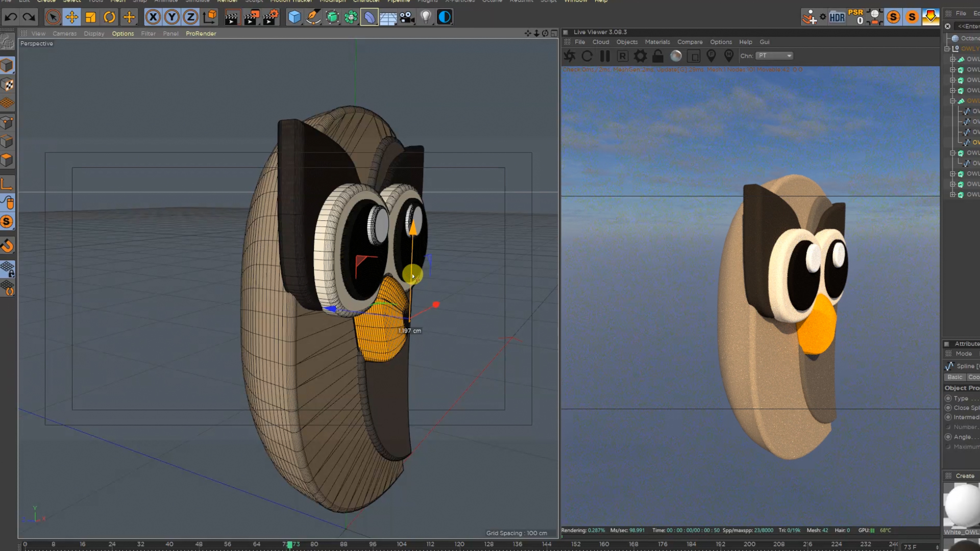Toggle the Angle property circle

[x=948, y=437]
